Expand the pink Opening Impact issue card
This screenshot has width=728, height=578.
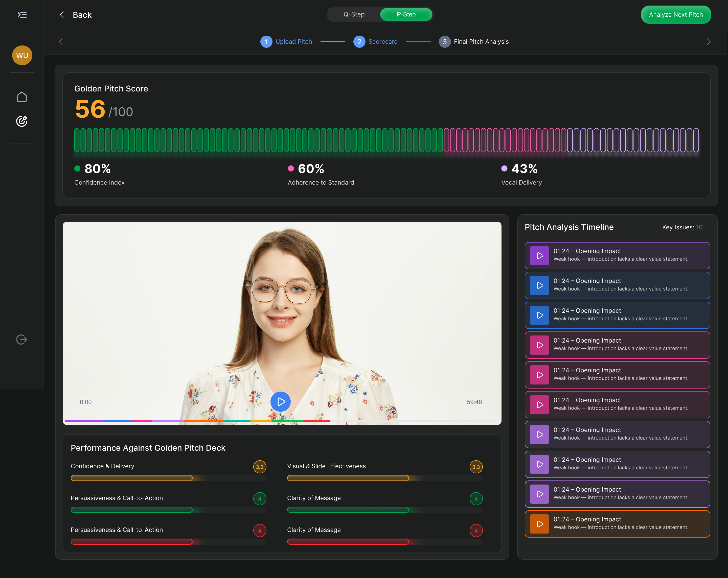click(617, 345)
